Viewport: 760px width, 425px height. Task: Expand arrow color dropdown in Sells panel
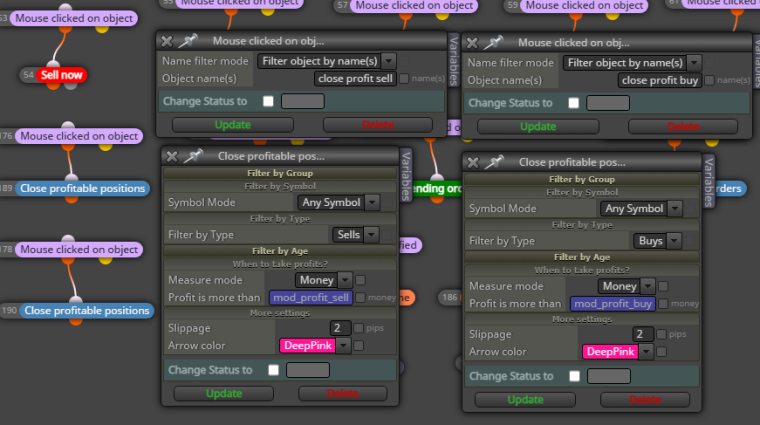click(x=344, y=346)
